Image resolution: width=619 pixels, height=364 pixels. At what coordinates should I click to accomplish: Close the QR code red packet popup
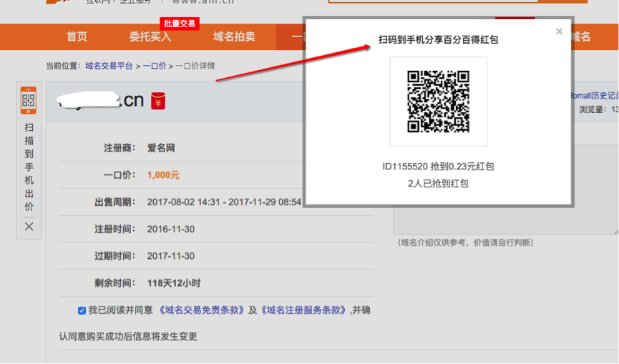pos(559,31)
